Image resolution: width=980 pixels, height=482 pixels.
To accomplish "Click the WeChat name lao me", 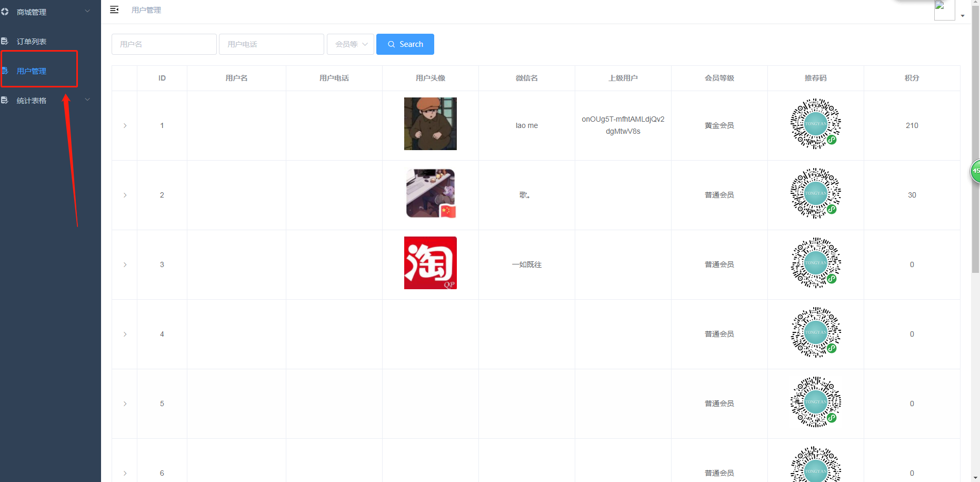I will click(527, 125).
